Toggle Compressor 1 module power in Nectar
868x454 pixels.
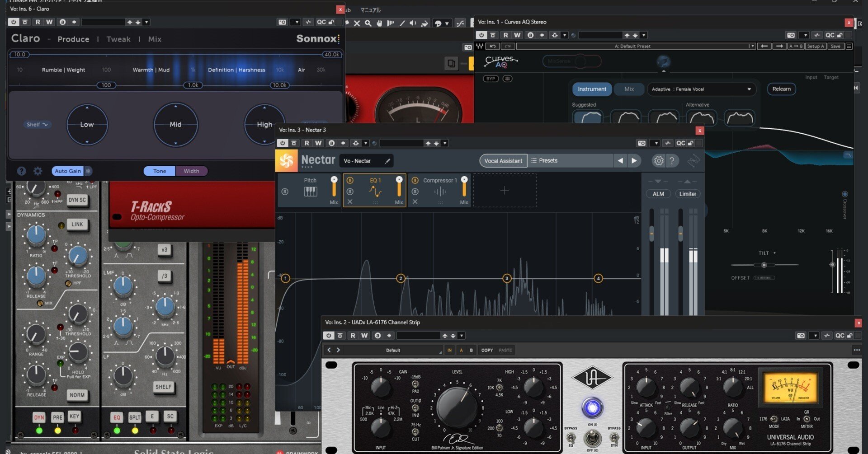click(x=415, y=180)
